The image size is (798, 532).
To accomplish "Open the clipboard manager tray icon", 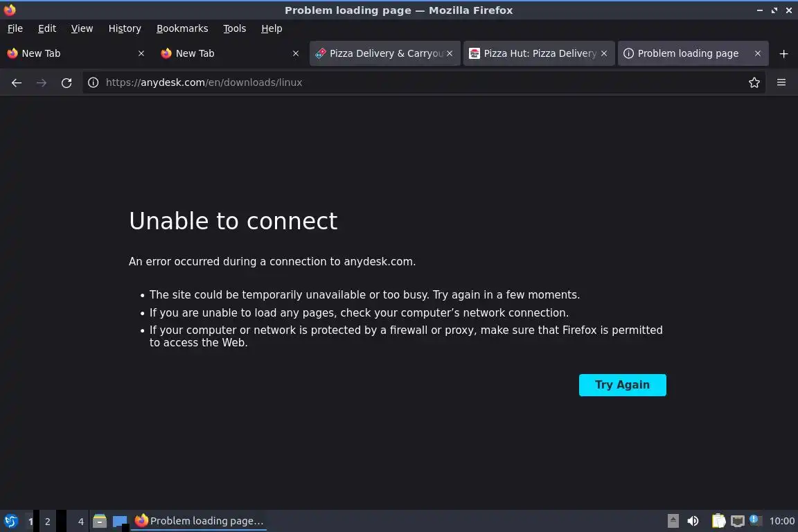I will pos(718,521).
